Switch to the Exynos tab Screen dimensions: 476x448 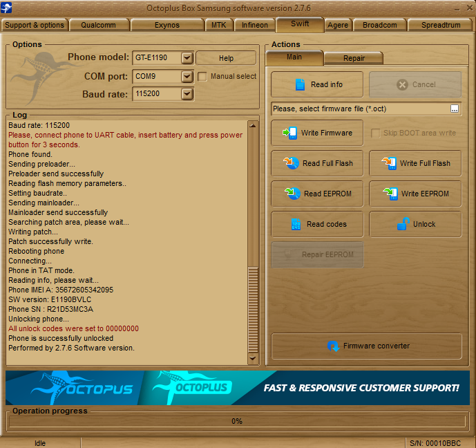(x=167, y=25)
